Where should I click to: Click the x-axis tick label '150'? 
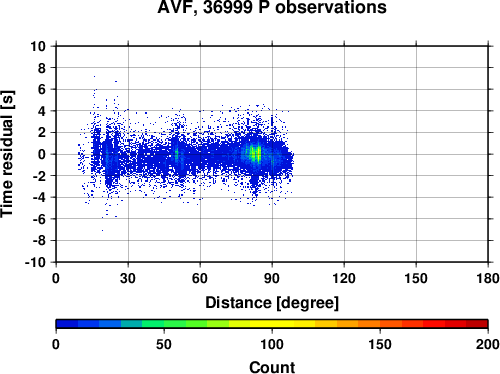pyautogui.click(x=416, y=278)
